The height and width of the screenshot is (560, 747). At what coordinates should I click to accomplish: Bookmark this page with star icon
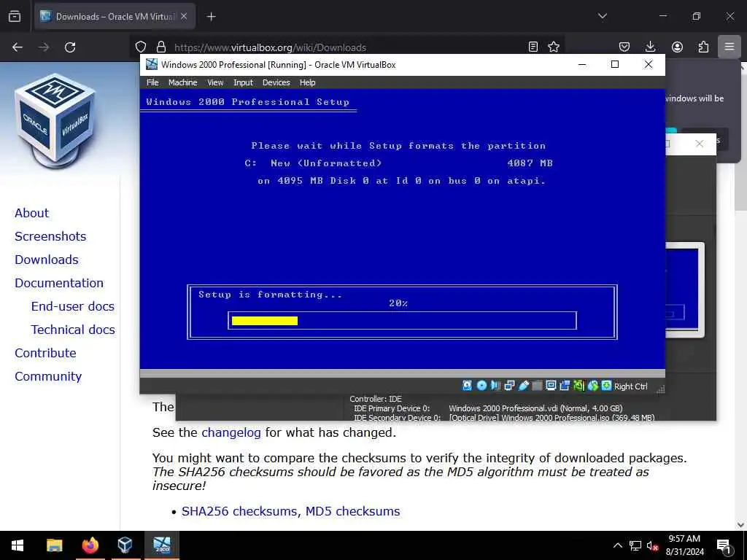coord(554,47)
